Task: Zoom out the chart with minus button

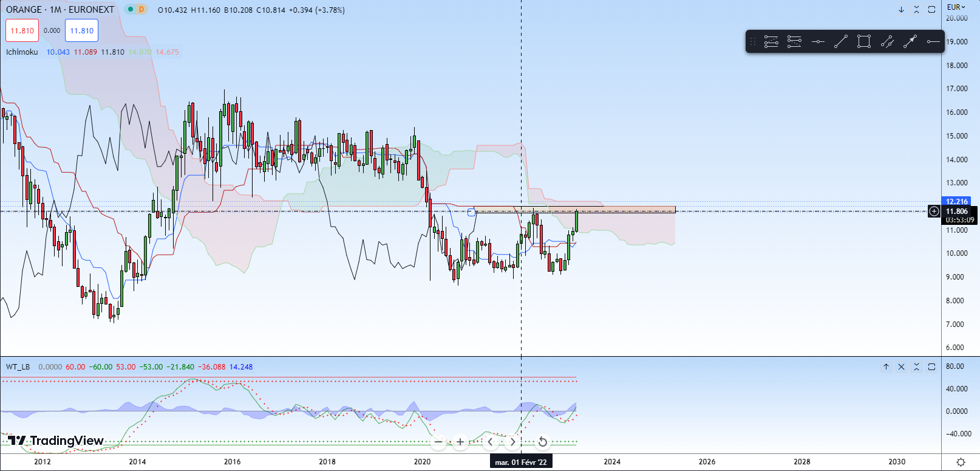Action: [x=438, y=442]
